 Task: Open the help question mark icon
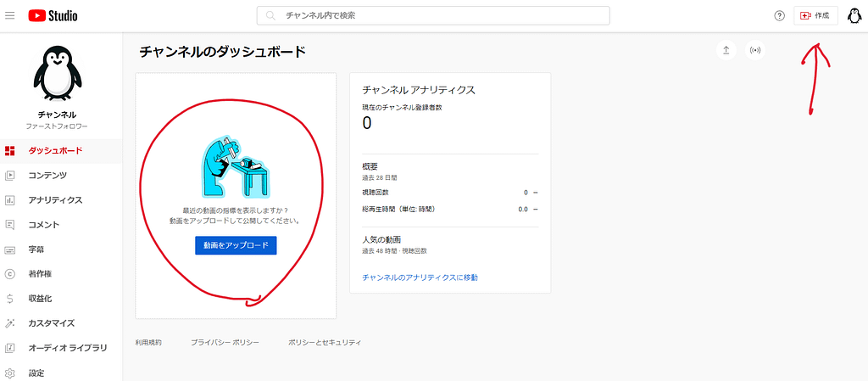tap(779, 16)
